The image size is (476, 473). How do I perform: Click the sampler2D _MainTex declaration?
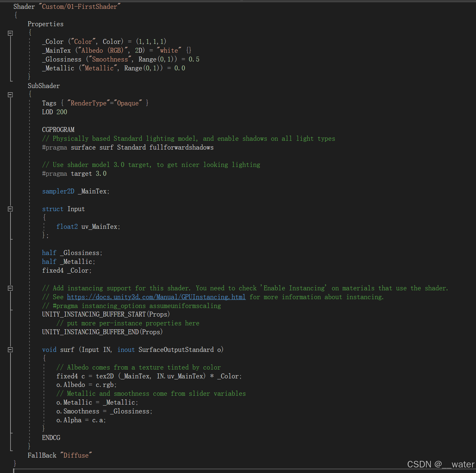pyautogui.click(x=76, y=191)
